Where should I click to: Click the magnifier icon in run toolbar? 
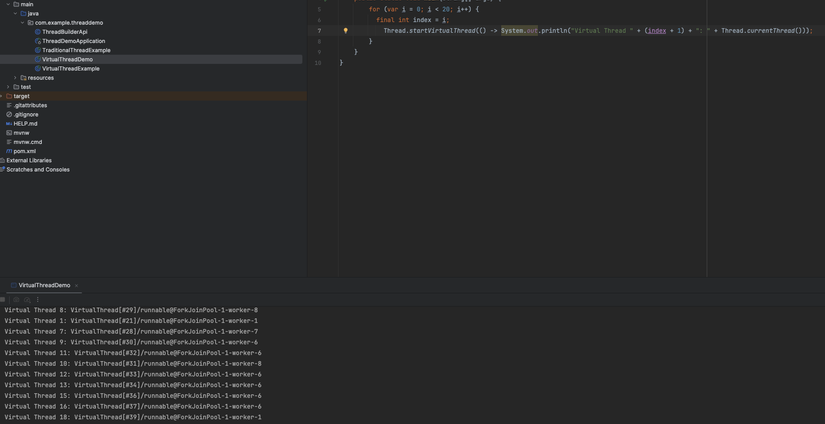tap(27, 300)
